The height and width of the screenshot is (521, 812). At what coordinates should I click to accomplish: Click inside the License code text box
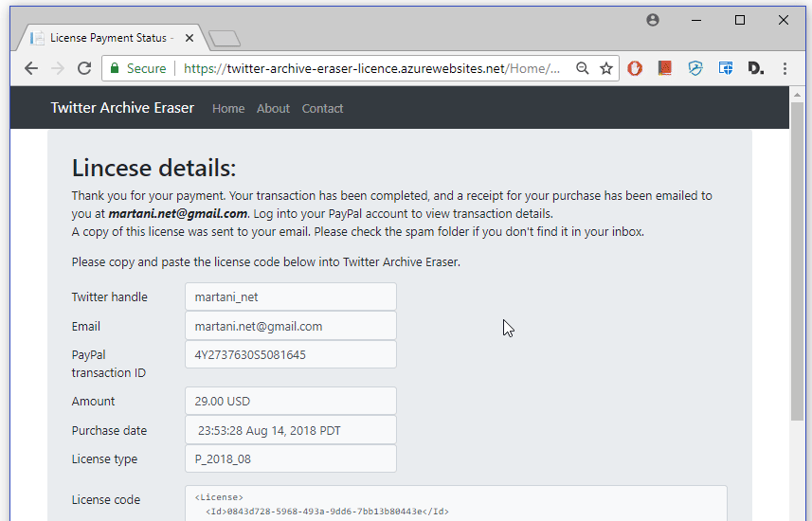coord(456,503)
